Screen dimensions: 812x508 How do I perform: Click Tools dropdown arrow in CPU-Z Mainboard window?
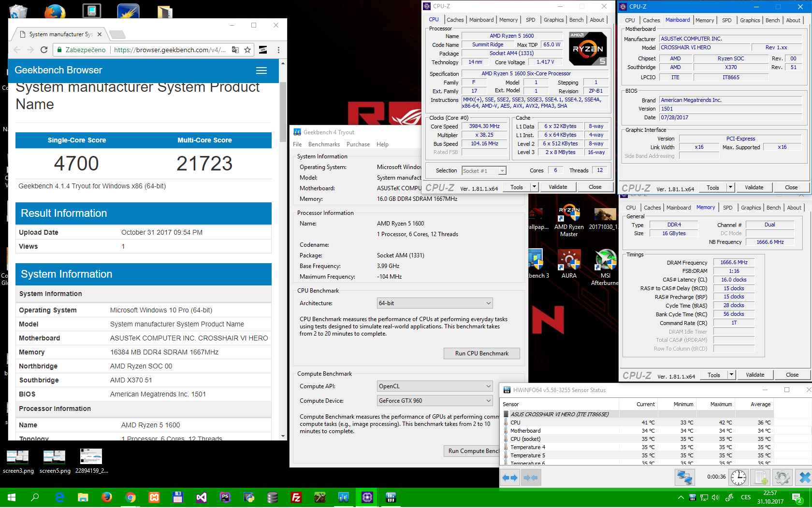coord(730,187)
